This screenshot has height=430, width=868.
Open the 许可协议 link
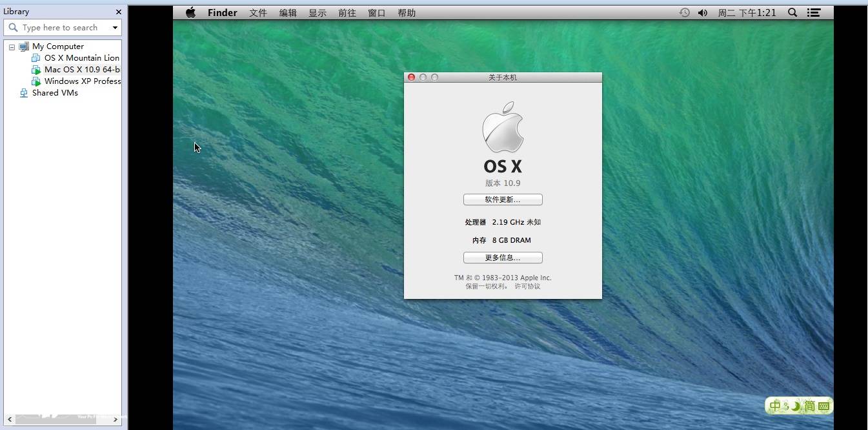tap(527, 286)
